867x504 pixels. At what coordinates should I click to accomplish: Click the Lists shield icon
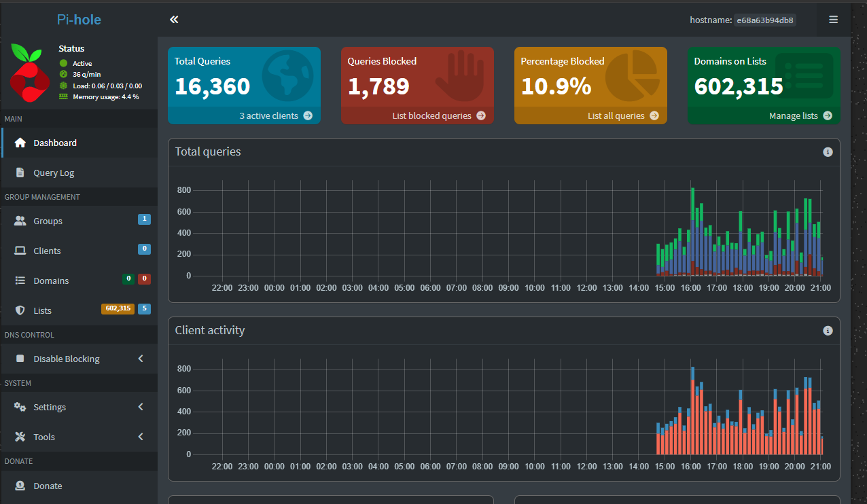[20, 310]
